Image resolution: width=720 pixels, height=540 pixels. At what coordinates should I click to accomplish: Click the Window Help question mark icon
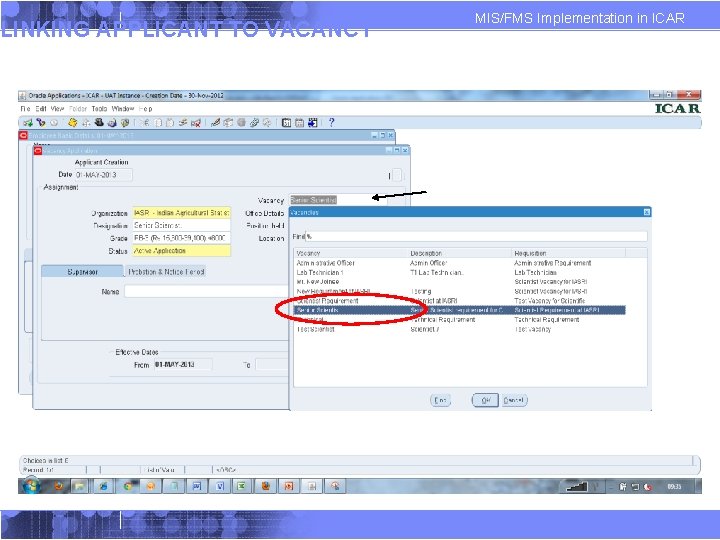[x=331, y=123]
